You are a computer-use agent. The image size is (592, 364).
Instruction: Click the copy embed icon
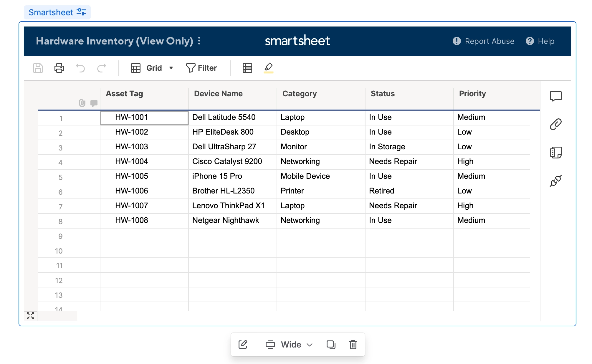(x=331, y=345)
